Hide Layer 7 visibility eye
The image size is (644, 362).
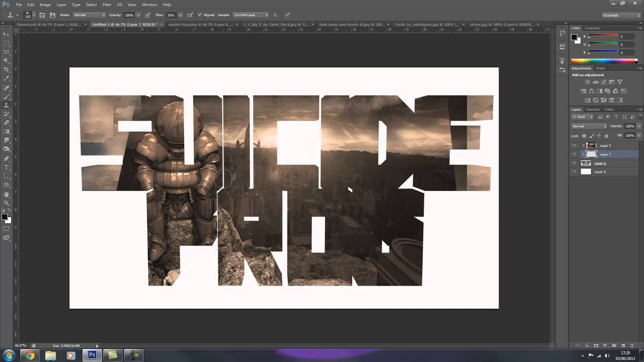pyautogui.click(x=574, y=154)
